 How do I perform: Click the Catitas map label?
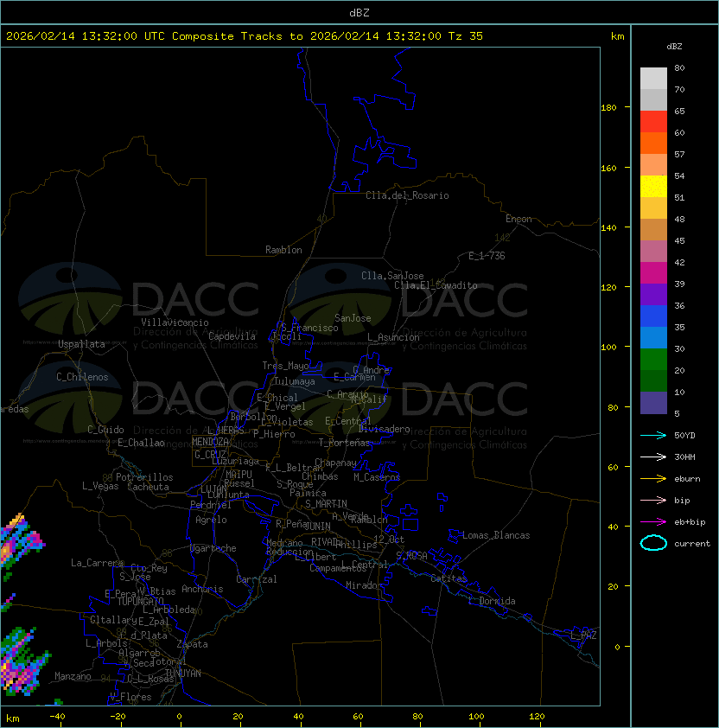pyautogui.click(x=449, y=578)
